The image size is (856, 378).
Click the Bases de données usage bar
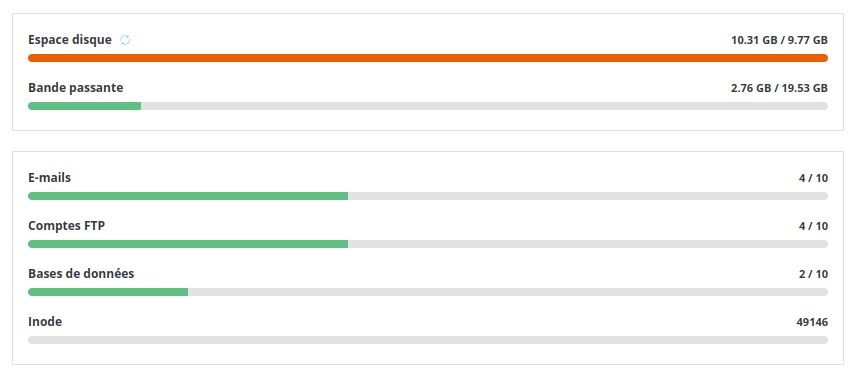pyautogui.click(x=428, y=292)
